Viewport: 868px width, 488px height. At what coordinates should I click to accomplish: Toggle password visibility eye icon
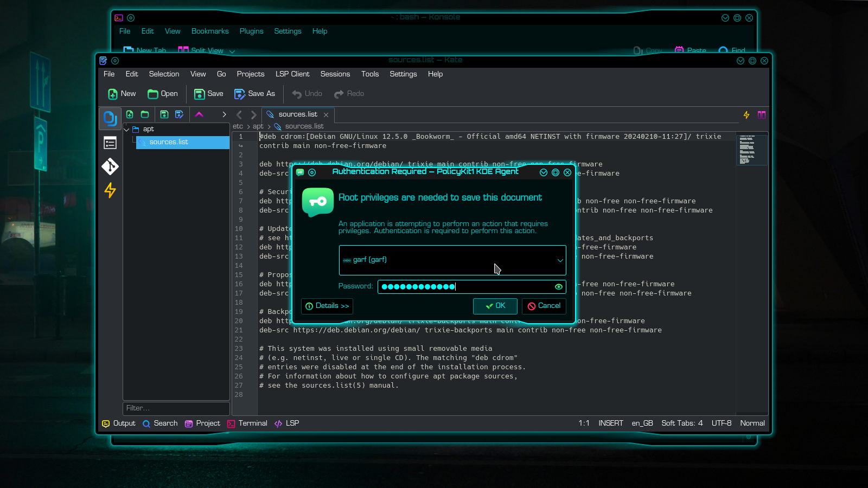click(x=559, y=287)
